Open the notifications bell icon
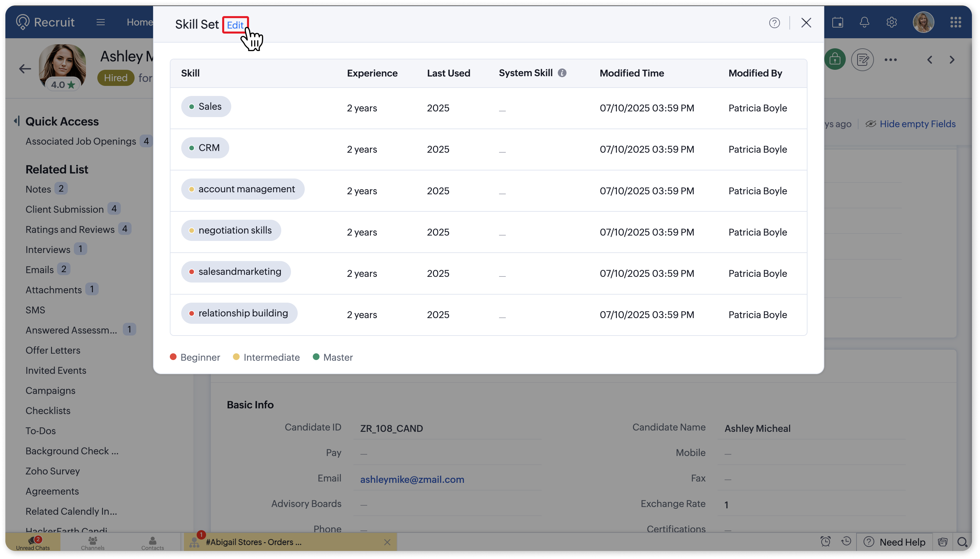 coord(864,22)
